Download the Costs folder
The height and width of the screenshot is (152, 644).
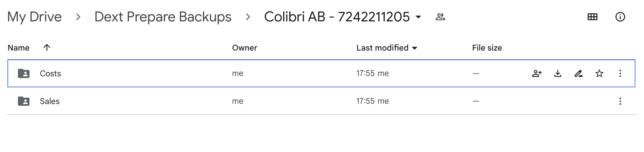[x=558, y=73]
